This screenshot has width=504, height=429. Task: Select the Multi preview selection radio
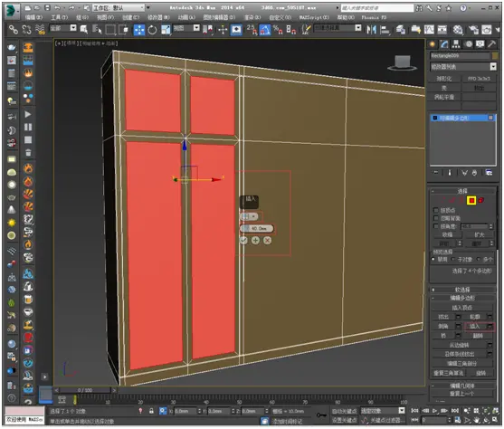[479, 259]
